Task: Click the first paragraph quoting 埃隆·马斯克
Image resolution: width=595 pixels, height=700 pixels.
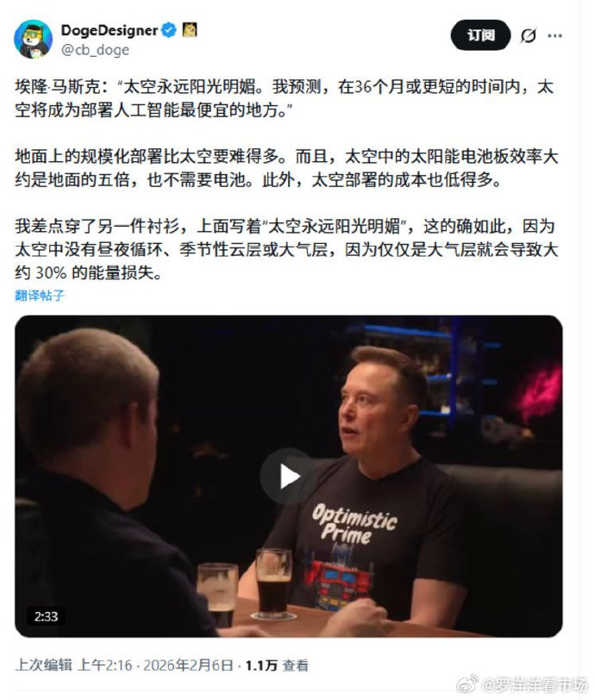Action: click(284, 98)
